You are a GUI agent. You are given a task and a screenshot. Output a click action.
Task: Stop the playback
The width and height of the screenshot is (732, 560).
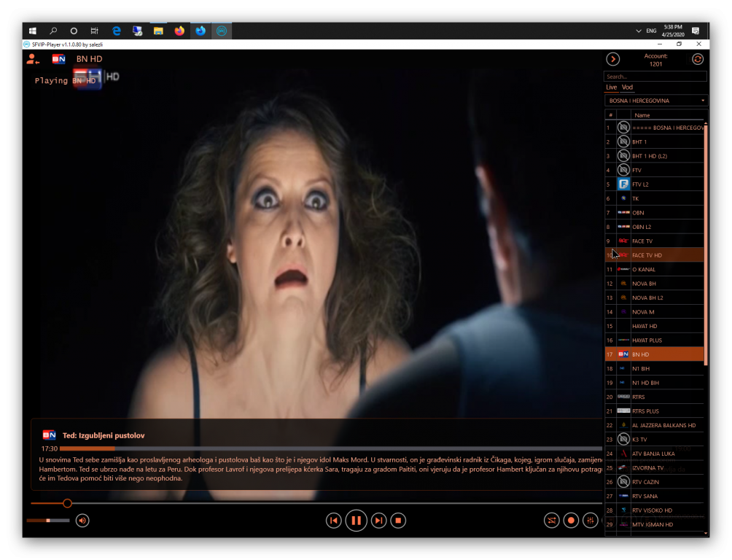(x=398, y=521)
